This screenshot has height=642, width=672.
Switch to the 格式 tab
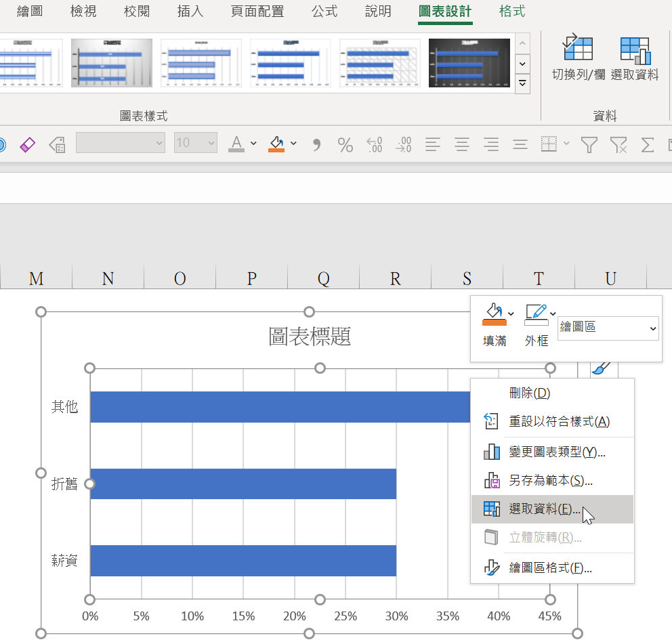pyautogui.click(x=512, y=12)
